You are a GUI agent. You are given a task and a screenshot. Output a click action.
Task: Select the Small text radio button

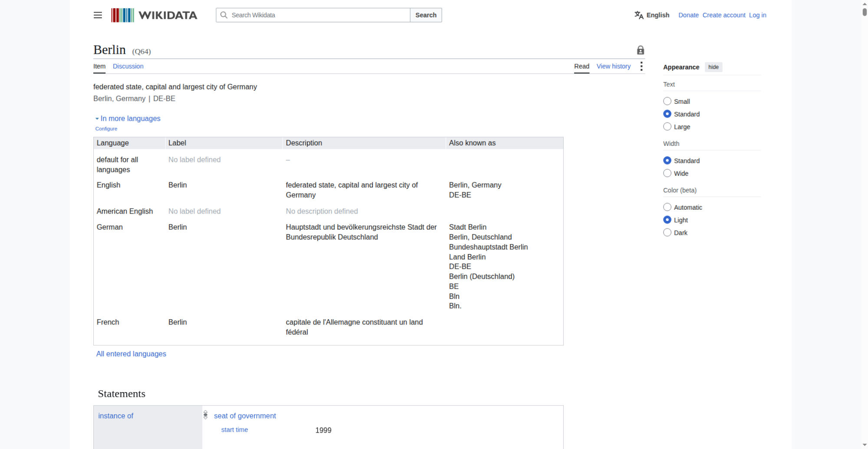coord(667,101)
